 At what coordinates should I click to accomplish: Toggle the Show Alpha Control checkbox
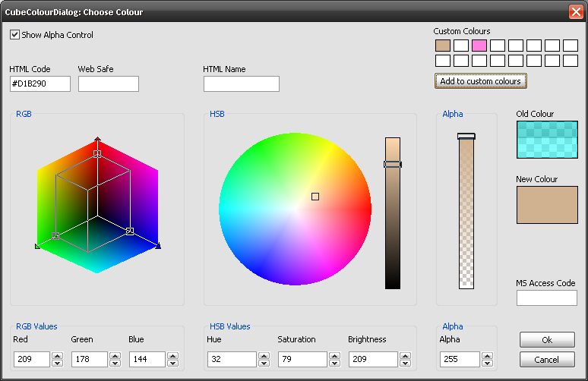[x=14, y=35]
